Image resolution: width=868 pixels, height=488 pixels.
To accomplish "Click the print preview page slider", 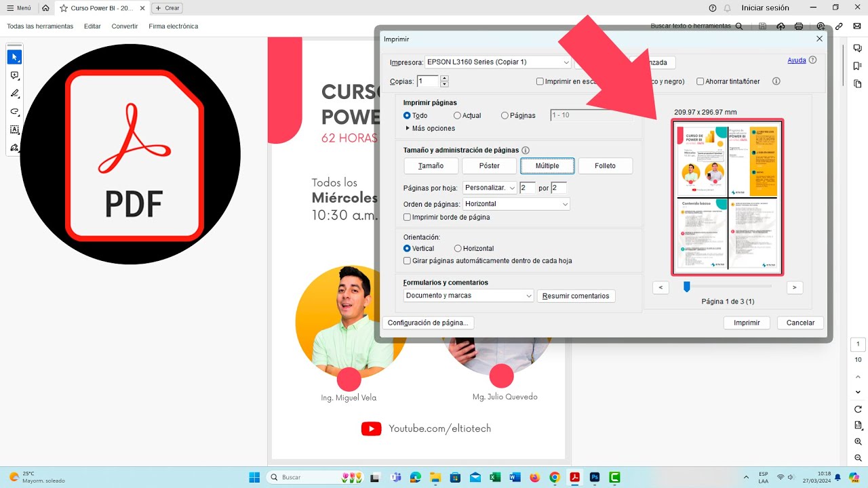I will 686,287.
